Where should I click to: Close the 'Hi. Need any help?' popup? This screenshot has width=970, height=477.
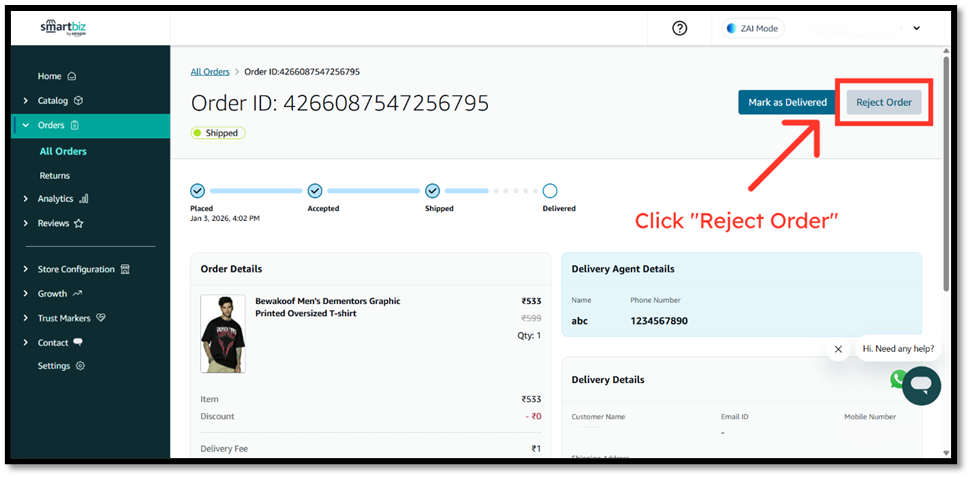[838, 349]
